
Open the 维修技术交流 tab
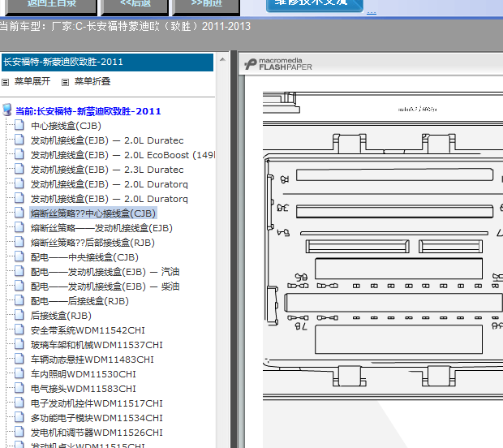pos(314,5)
